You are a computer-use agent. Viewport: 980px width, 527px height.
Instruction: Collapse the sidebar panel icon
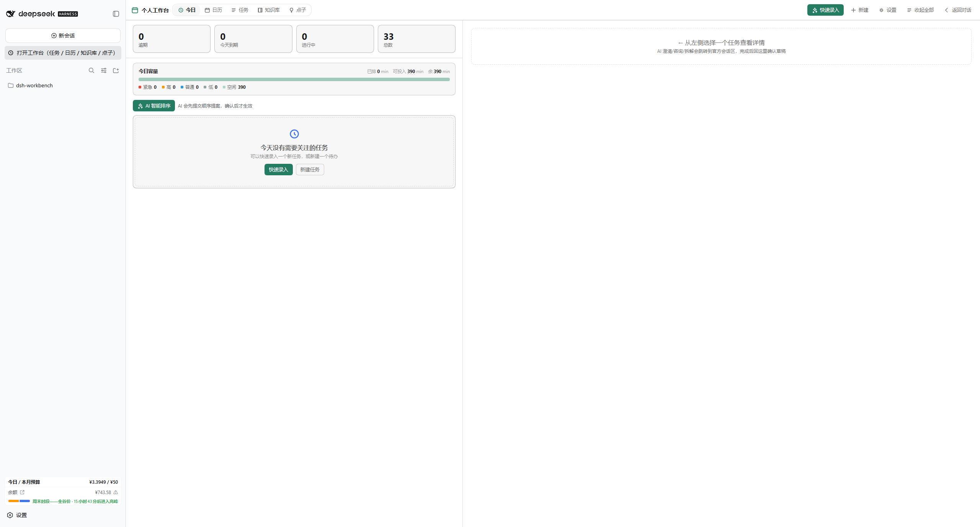point(116,14)
